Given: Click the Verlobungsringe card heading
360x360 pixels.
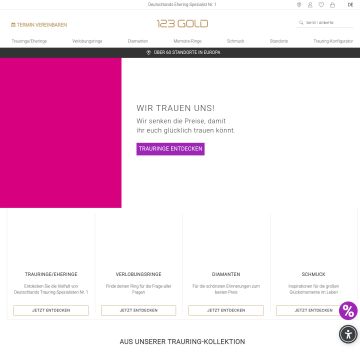Looking at the screenshot, I should click(x=138, y=274).
